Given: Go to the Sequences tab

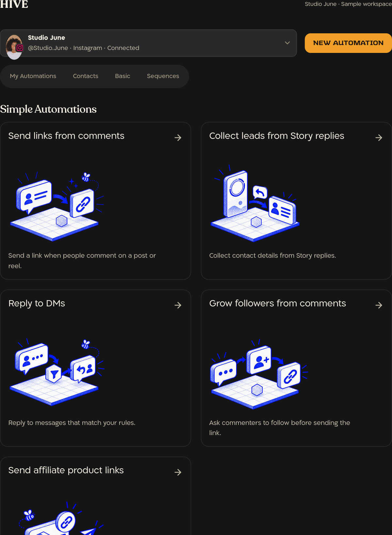Looking at the screenshot, I should [163, 76].
